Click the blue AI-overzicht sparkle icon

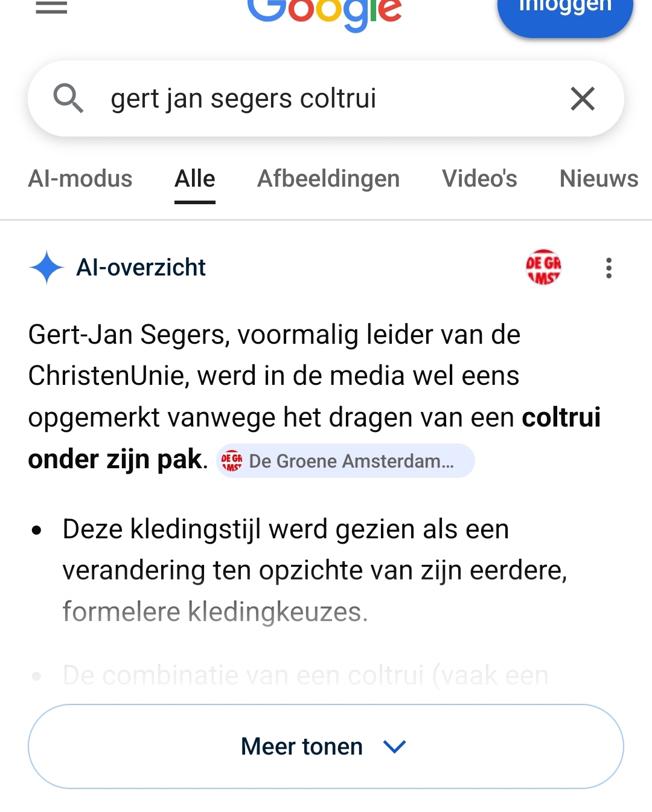coord(46,267)
